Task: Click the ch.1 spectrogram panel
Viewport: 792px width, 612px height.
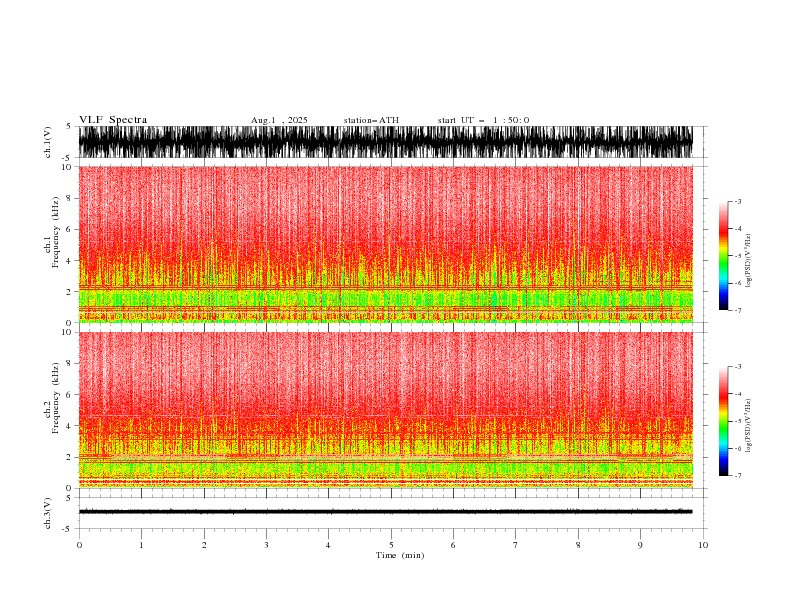Action: (x=386, y=244)
